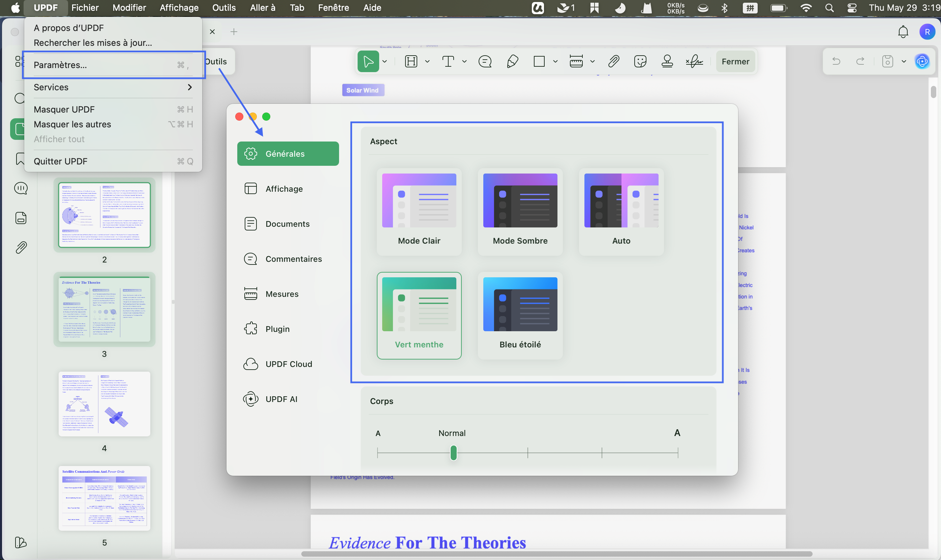
Task: Switch to Mesures settings tab
Action: pyautogui.click(x=288, y=294)
